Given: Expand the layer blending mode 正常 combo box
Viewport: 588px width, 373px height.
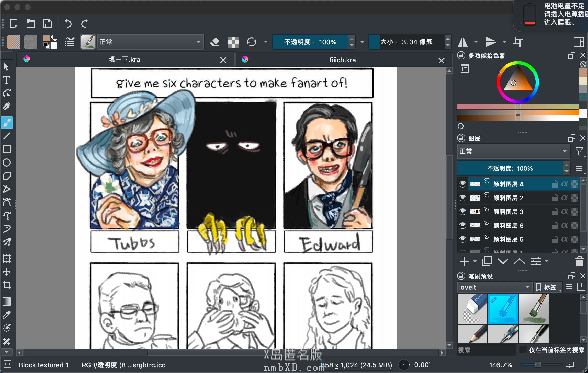Looking at the screenshot, I should pos(513,151).
